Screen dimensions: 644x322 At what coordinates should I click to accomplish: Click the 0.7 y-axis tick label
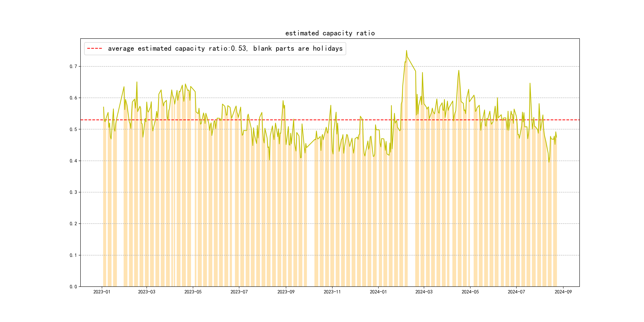coord(73,67)
